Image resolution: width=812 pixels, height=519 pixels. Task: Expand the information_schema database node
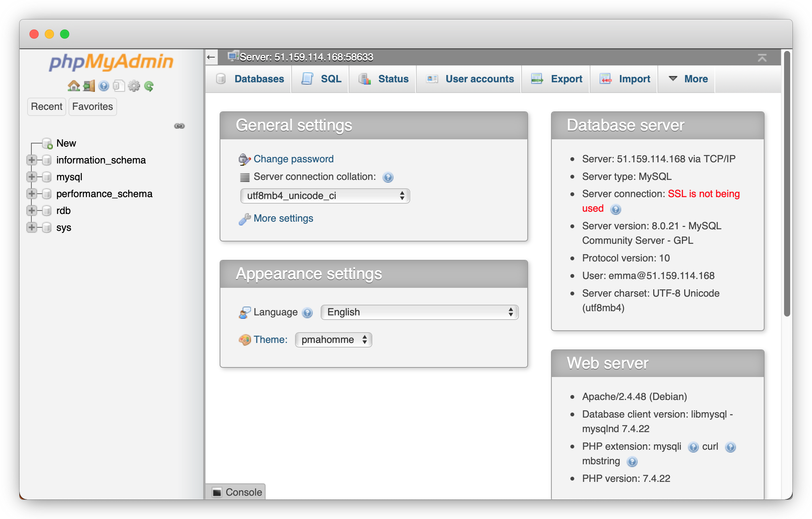click(32, 160)
